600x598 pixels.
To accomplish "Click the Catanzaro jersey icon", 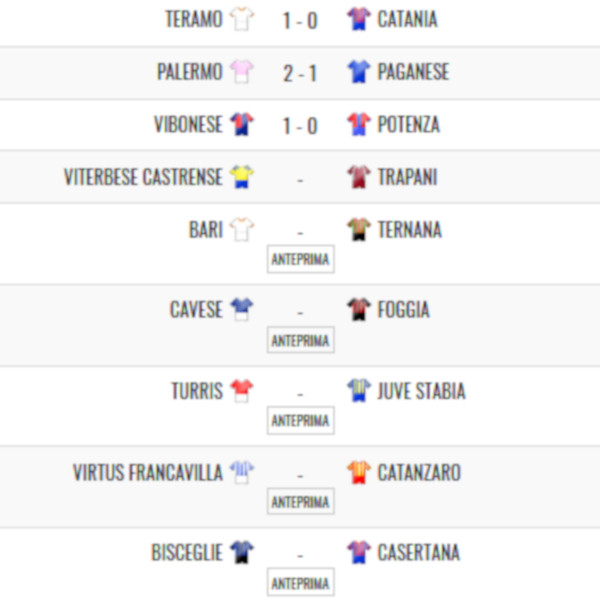I will click(359, 472).
